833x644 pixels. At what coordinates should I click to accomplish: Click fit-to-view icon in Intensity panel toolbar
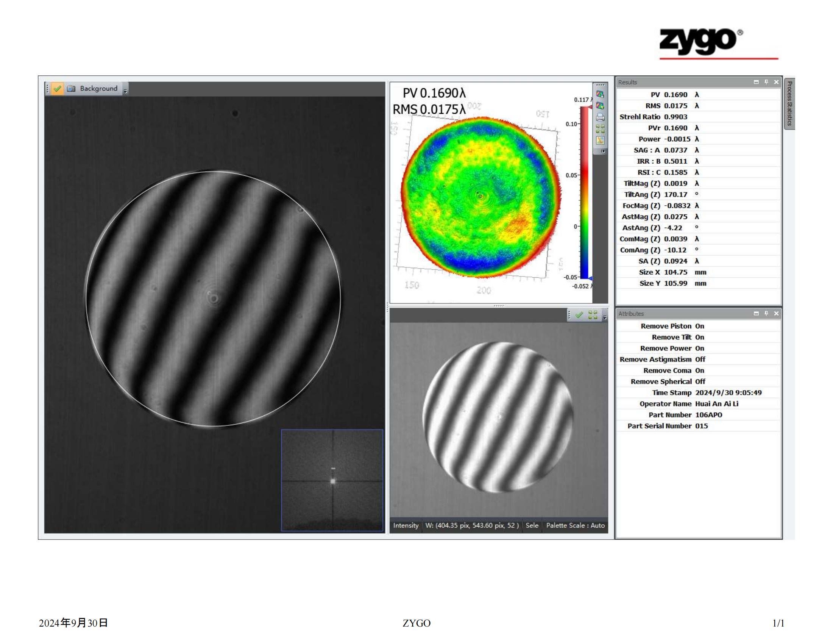pyautogui.click(x=592, y=316)
